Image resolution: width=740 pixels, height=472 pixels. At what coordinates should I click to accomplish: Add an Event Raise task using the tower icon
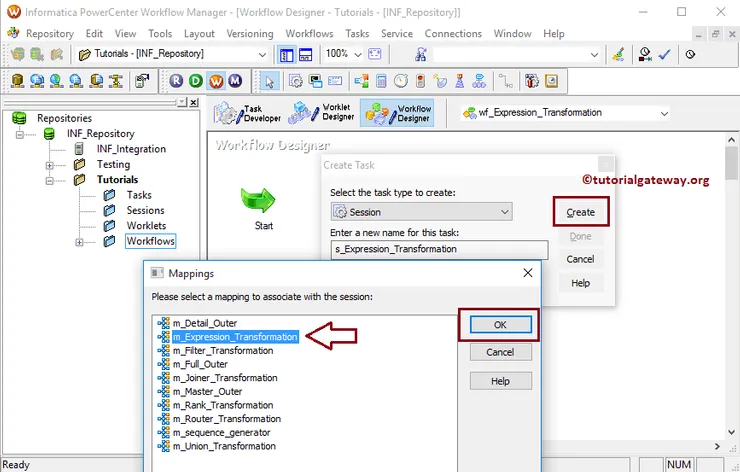pyautogui.click(x=460, y=81)
